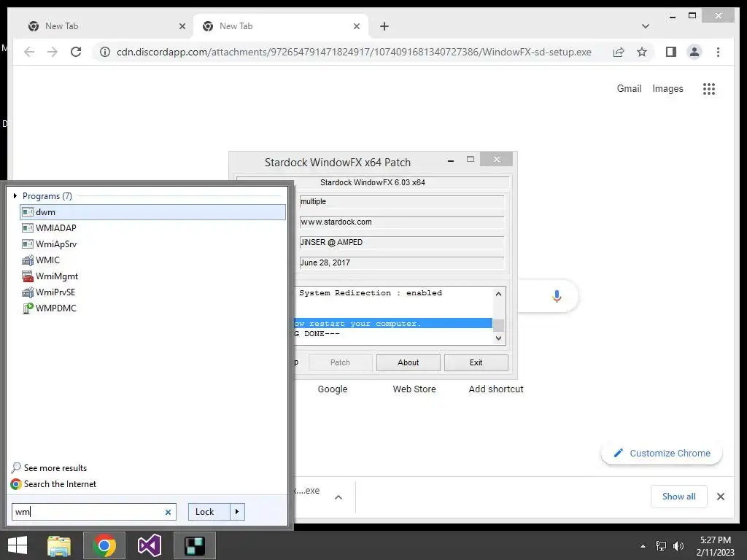Select the www.stardock.com field
The height and width of the screenshot is (560, 747).
click(x=401, y=222)
